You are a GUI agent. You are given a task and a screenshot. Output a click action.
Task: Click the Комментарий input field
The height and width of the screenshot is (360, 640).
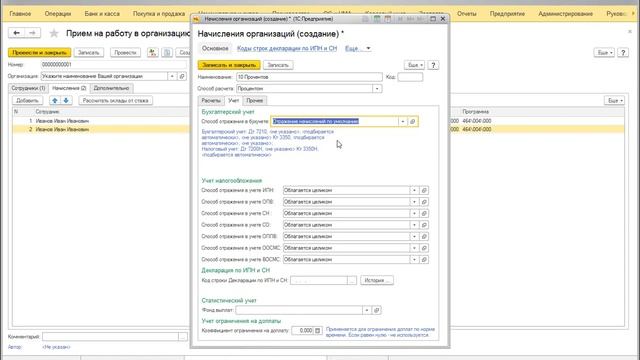tap(110, 337)
